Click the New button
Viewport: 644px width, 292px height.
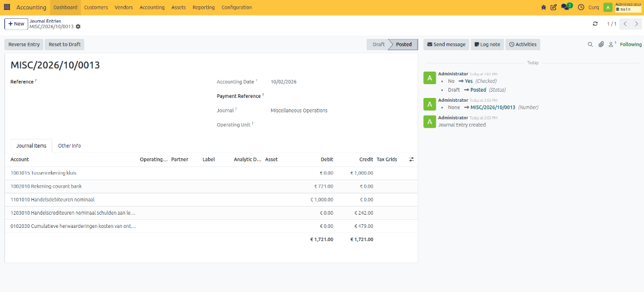16,24
